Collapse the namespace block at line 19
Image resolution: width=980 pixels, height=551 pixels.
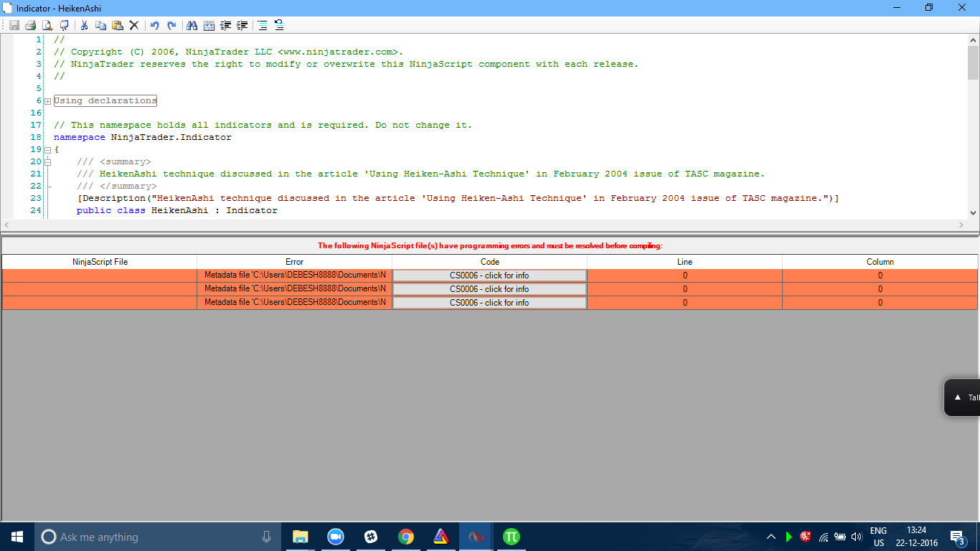coord(47,150)
